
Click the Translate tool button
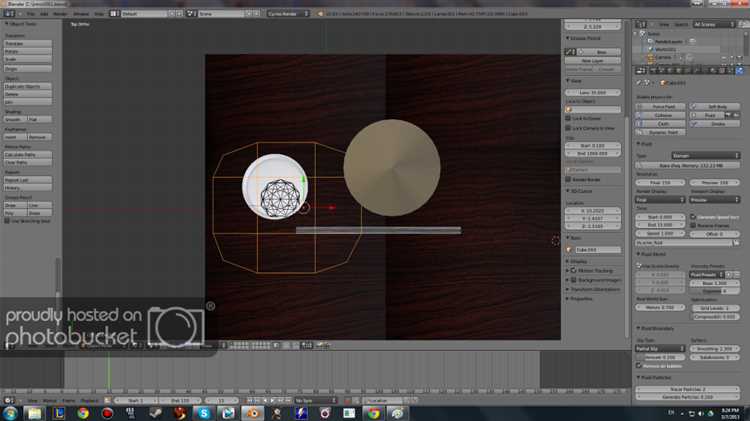28,44
